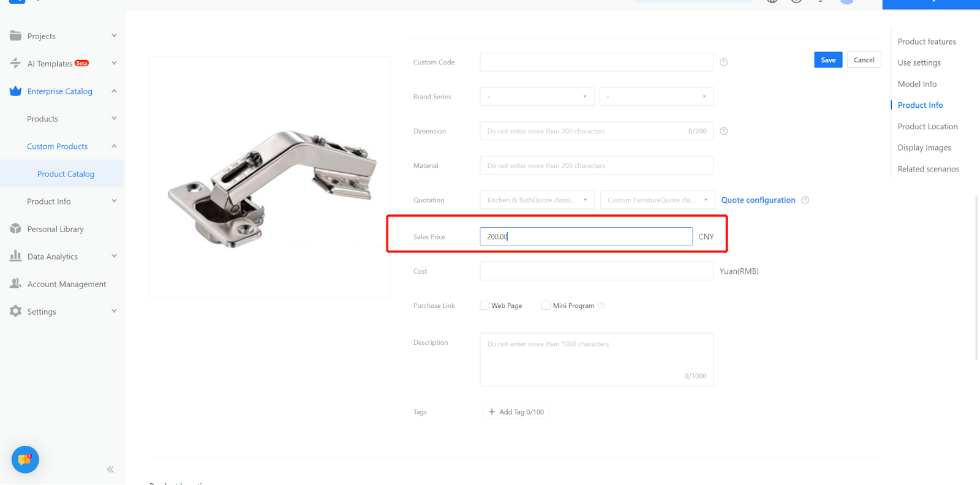Open the Custom FurnitureQuote quotation dropdown
This screenshot has width=980, height=485.
pos(657,200)
